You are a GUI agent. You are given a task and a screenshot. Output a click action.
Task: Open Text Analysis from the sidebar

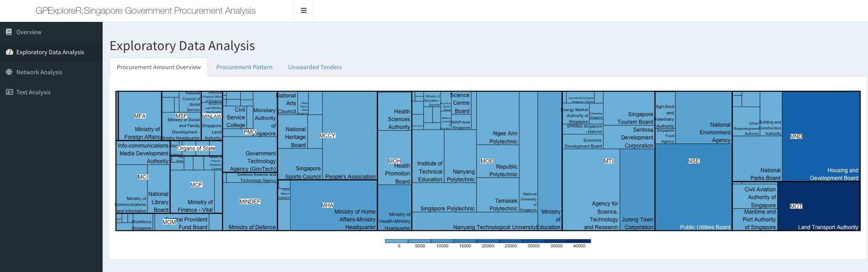point(51,92)
